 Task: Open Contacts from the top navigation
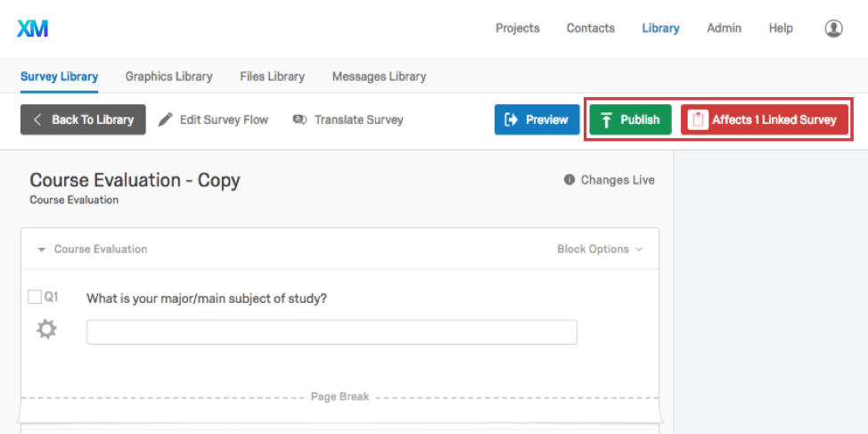click(590, 29)
